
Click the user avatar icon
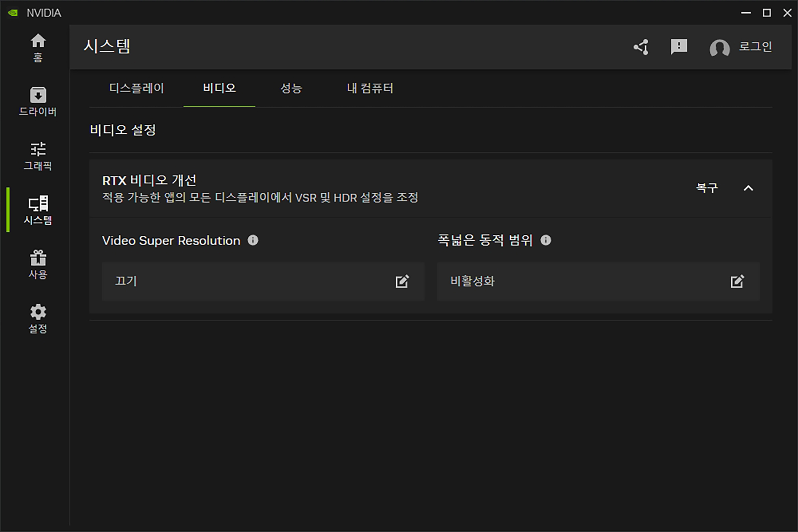click(x=719, y=49)
